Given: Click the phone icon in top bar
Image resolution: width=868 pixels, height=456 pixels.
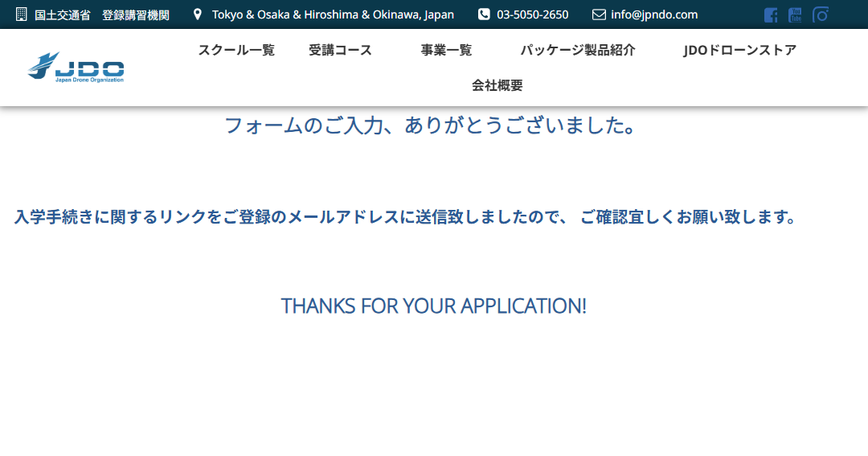Looking at the screenshot, I should click(484, 14).
